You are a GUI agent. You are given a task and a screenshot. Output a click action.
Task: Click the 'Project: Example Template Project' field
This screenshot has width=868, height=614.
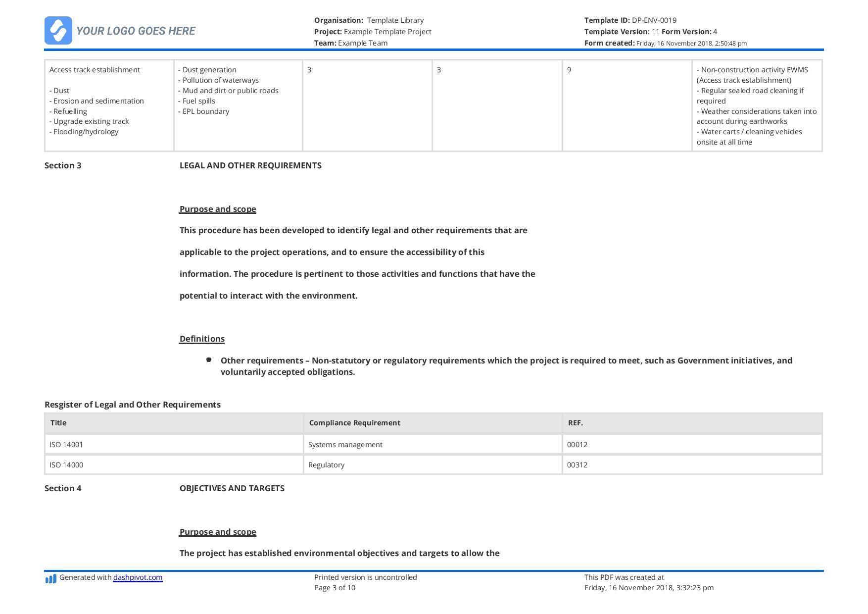tap(373, 31)
